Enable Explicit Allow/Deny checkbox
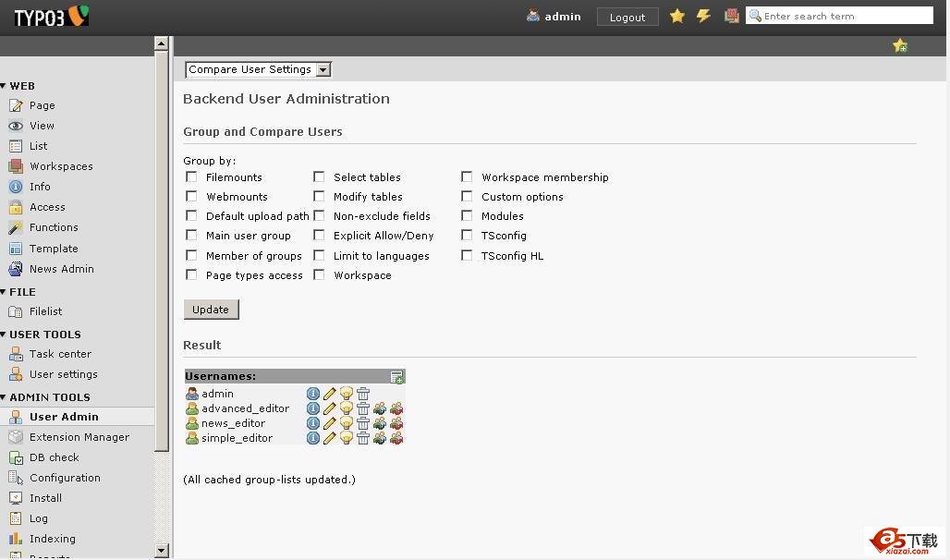The height and width of the screenshot is (560, 950). click(319, 235)
